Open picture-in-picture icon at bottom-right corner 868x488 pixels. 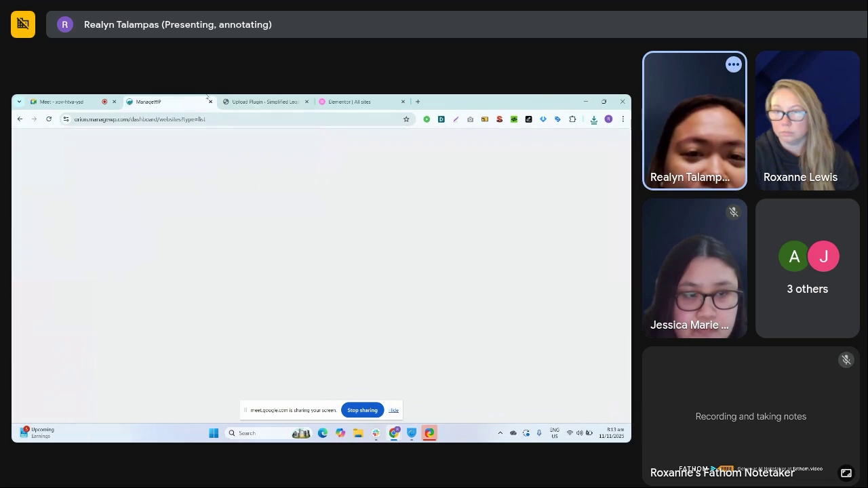coord(846,473)
